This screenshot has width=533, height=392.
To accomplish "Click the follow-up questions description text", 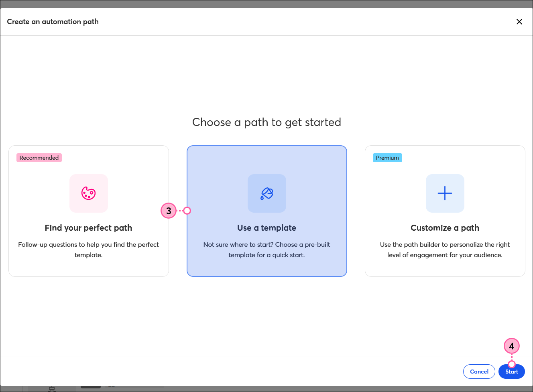I will (x=88, y=250).
